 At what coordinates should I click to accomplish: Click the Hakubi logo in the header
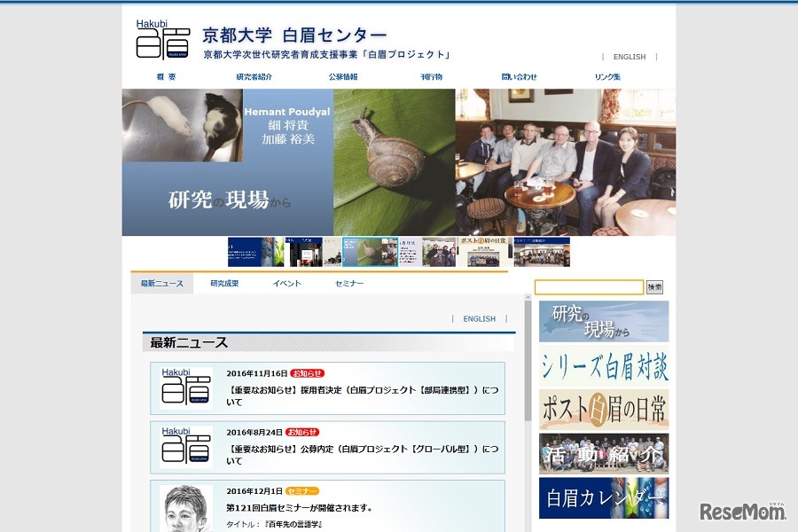(162, 40)
